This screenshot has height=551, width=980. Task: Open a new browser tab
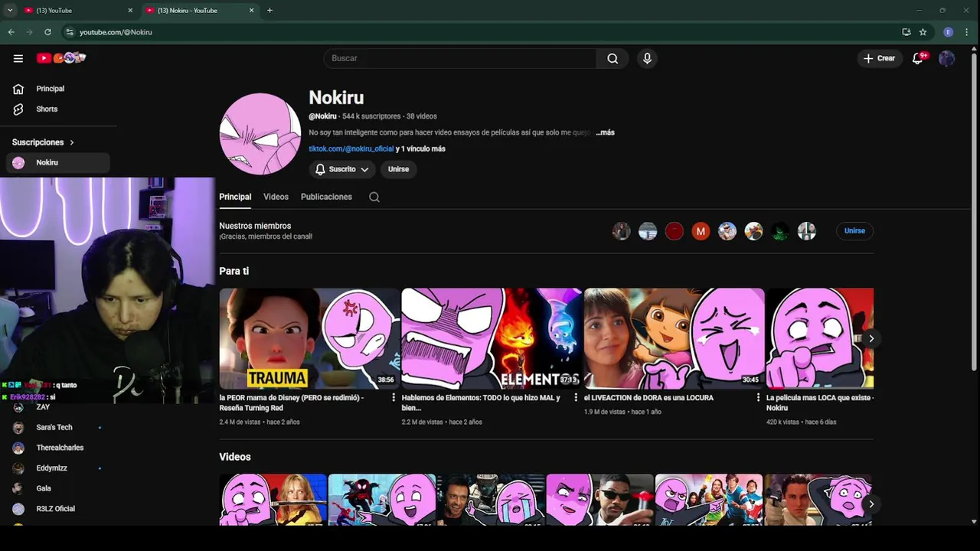coord(269,10)
